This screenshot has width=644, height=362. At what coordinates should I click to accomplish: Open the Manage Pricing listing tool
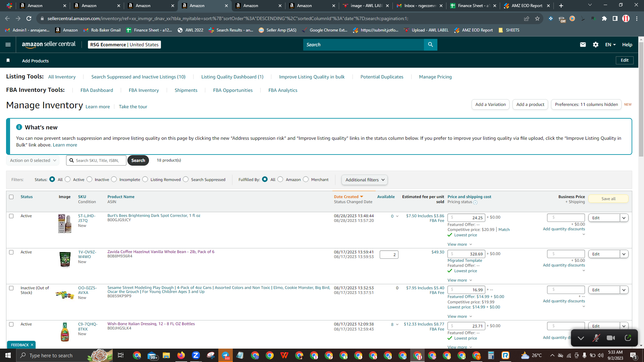pos(435,77)
